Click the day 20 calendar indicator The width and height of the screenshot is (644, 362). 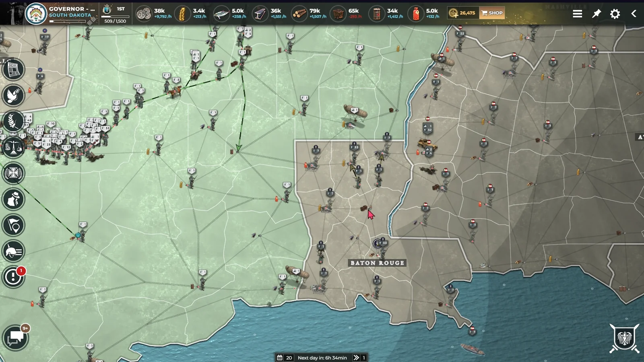[285, 358]
